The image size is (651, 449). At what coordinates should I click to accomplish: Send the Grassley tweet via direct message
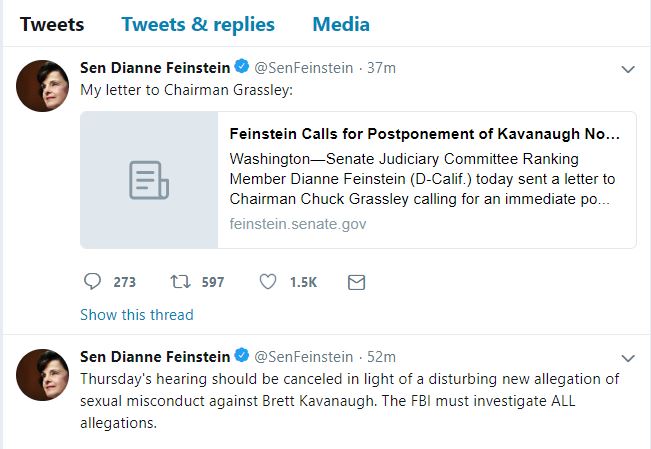point(355,282)
